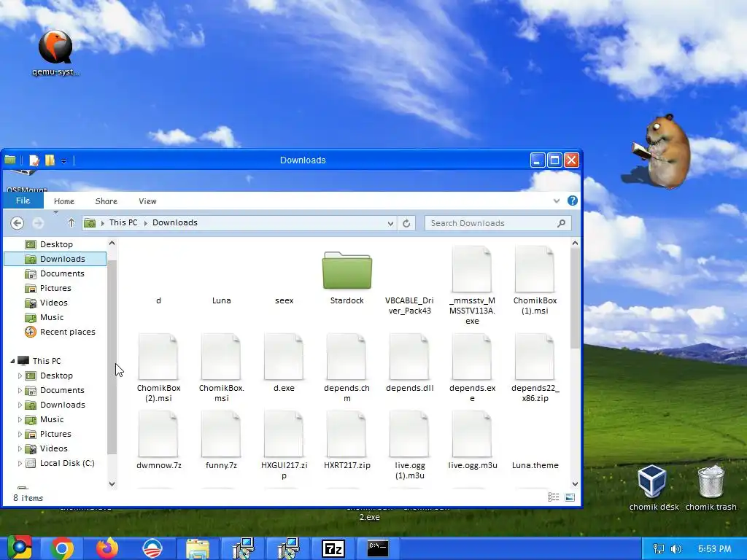Select the Luna item in file list
Viewport: 747px width, 560px height.
pyautogui.click(x=222, y=300)
